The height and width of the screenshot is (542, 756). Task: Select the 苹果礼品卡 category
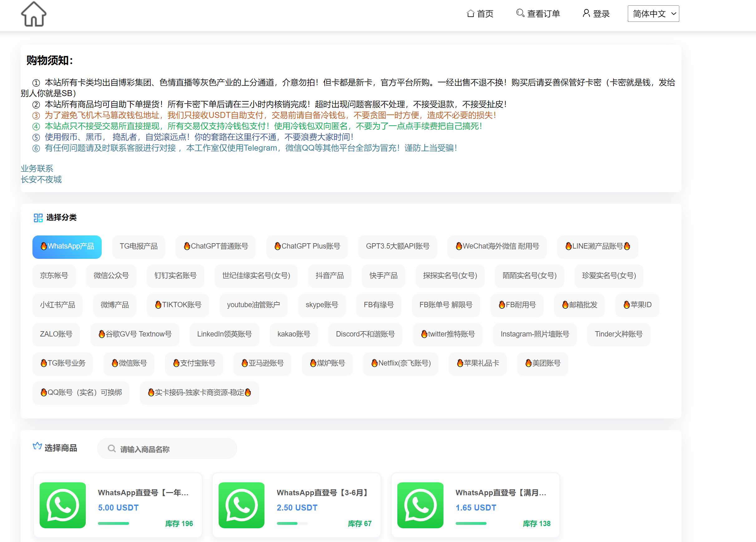[478, 364]
